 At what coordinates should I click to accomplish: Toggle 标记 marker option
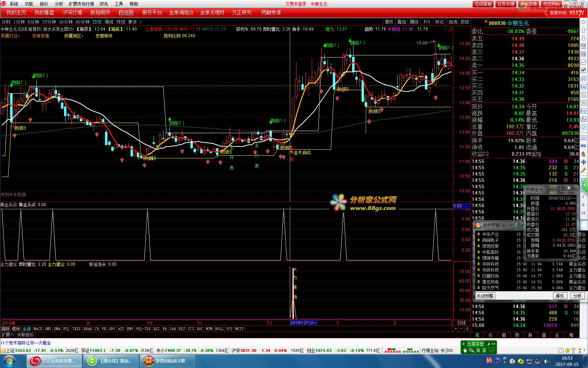click(439, 22)
